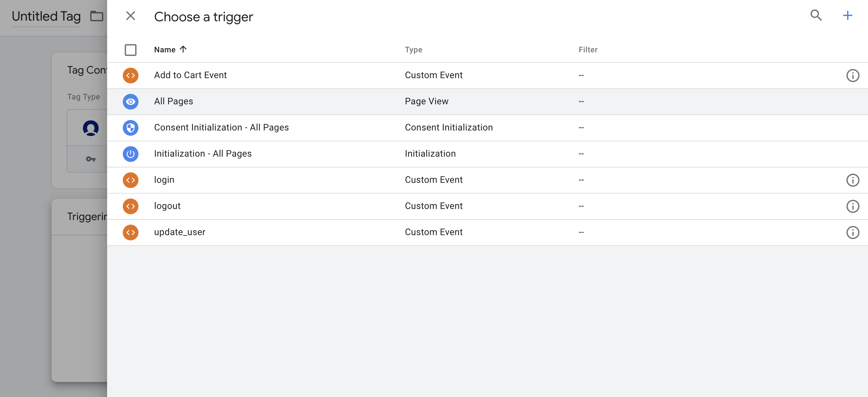This screenshot has width=868, height=397.
Task: View info icon for the Add to Cart Event
Action: click(853, 76)
